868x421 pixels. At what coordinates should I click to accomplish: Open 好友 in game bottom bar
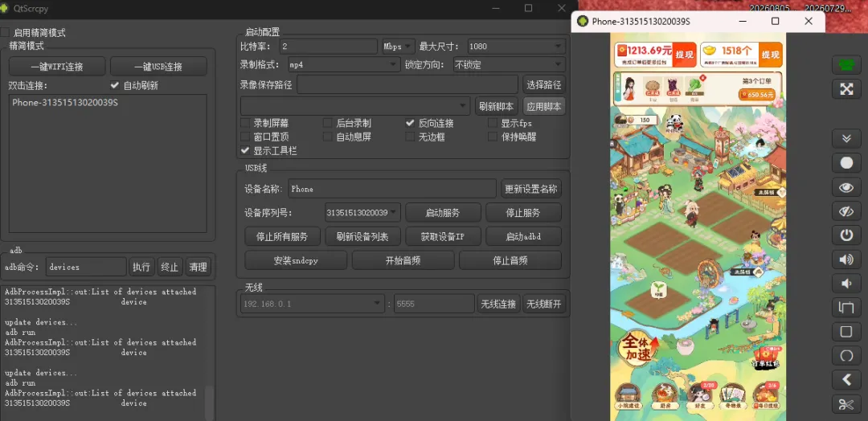point(699,395)
